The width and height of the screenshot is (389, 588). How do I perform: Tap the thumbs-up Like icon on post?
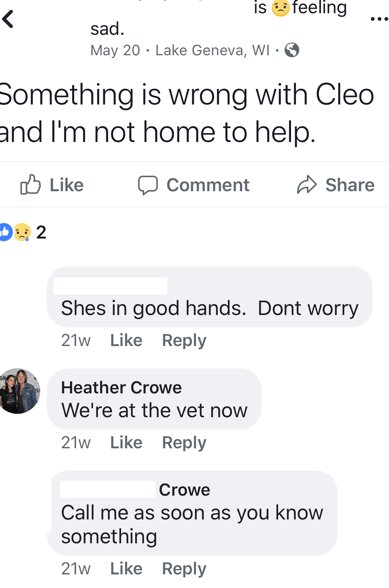point(30,185)
